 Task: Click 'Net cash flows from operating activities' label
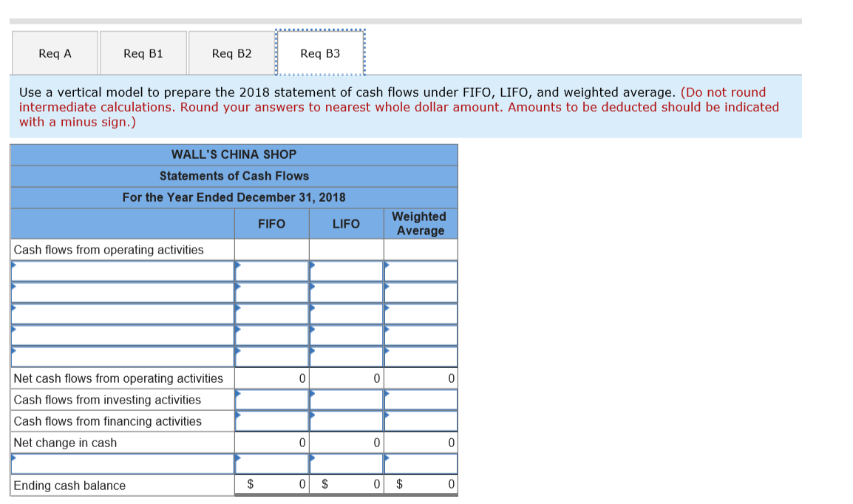click(118, 378)
